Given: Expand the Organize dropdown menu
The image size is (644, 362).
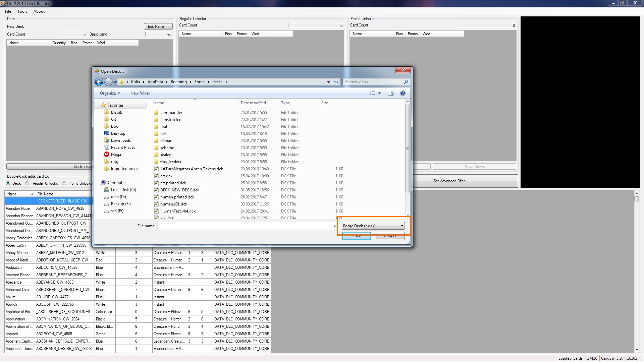Looking at the screenshot, I should point(110,93).
